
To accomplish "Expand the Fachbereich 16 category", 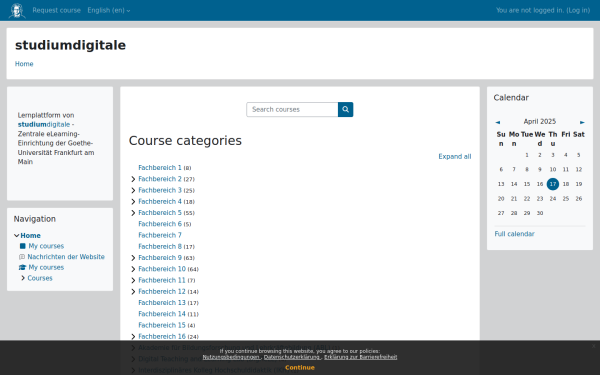I will click(133, 337).
